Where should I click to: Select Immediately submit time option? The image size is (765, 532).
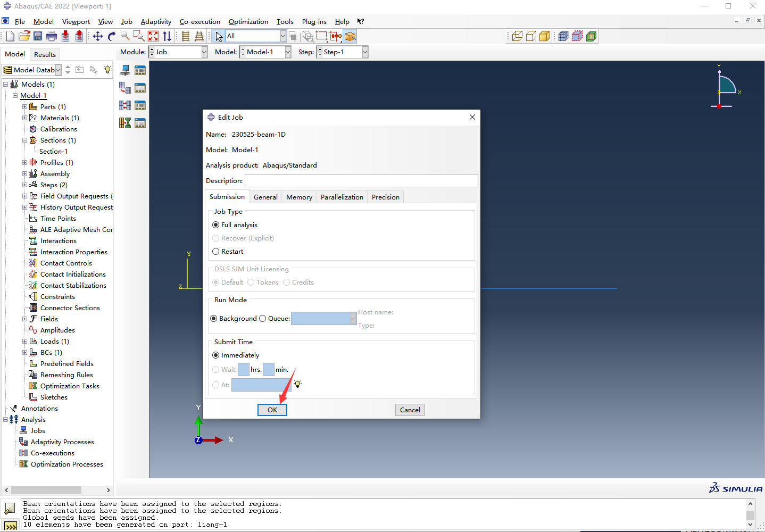216,355
